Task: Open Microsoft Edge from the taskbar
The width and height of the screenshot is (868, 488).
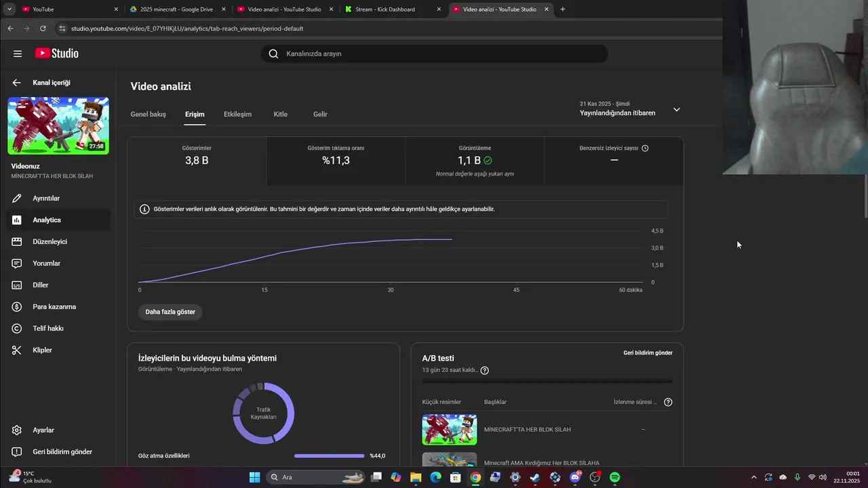Action: (x=435, y=477)
